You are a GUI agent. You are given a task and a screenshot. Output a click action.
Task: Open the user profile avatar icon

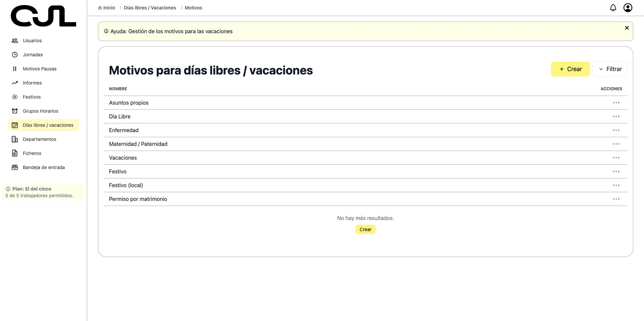pos(628,8)
